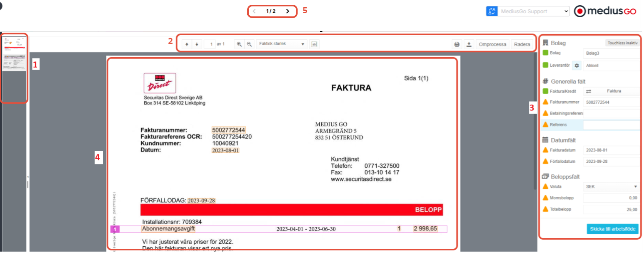Click the Fakturanummer input field

coord(611,102)
